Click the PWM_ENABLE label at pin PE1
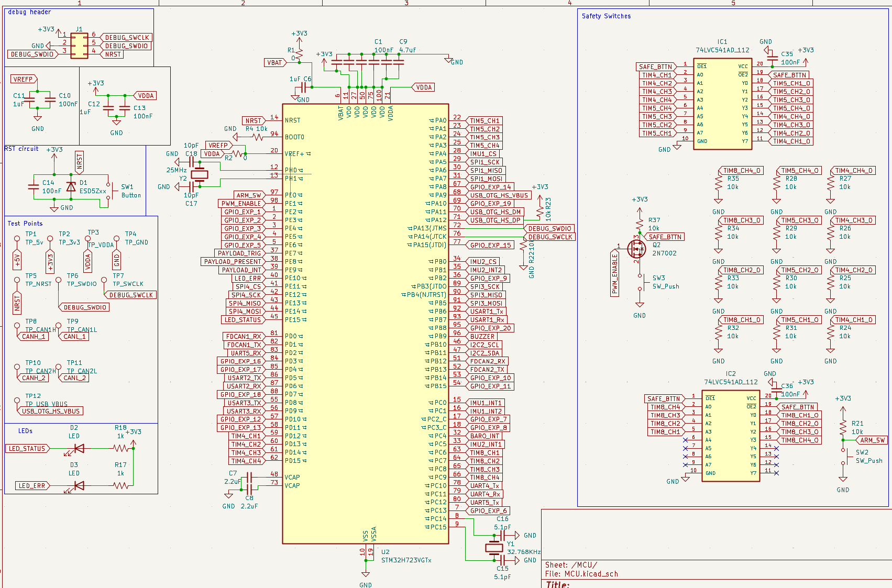The image size is (892, 588). [x=242, y=204]
